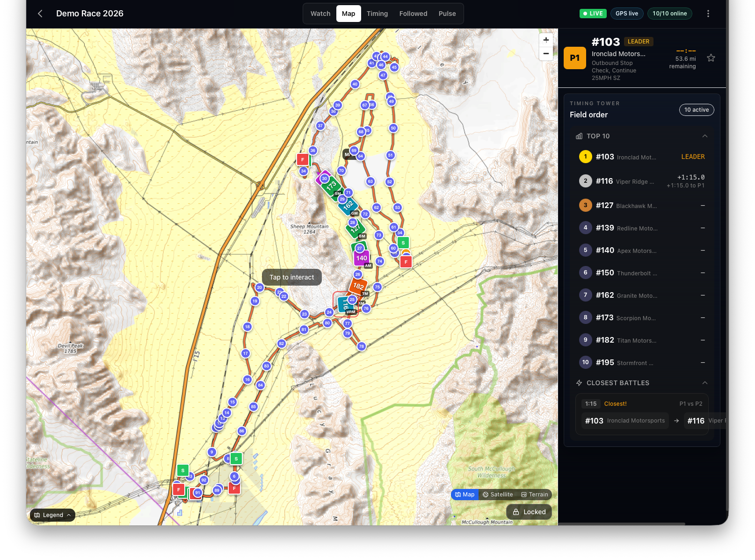Click the 10/10 online badge
Viewport: 755px width, 560px height.
tap(669, 14)
